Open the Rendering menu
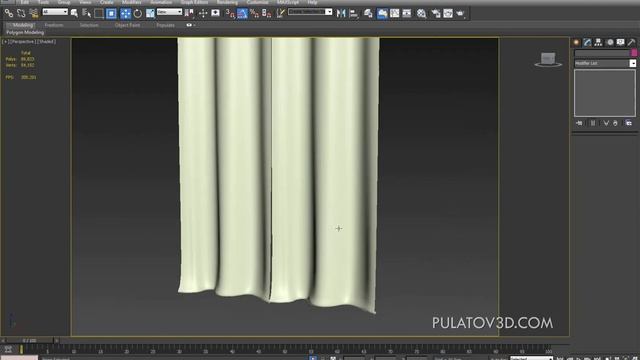Screen dimensions: 640x360 227,2
